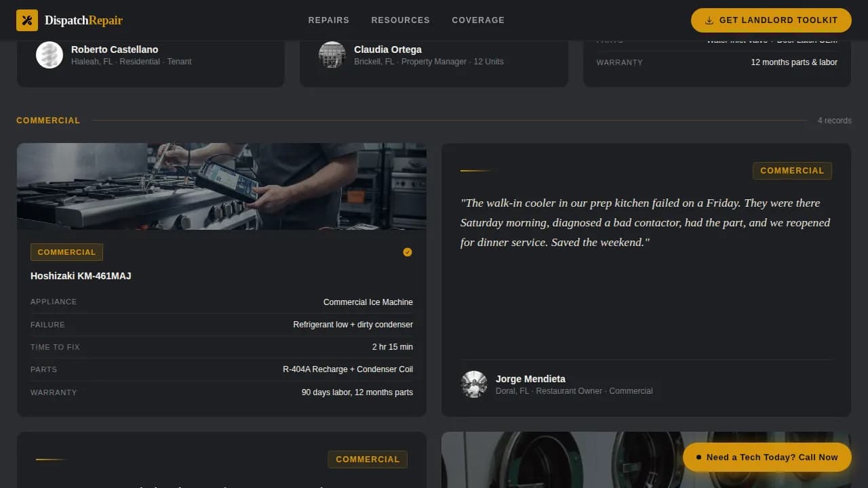Open the DispatchRepair home link text
This screenshot has width=868, height=488.
[x=83, y=20]
